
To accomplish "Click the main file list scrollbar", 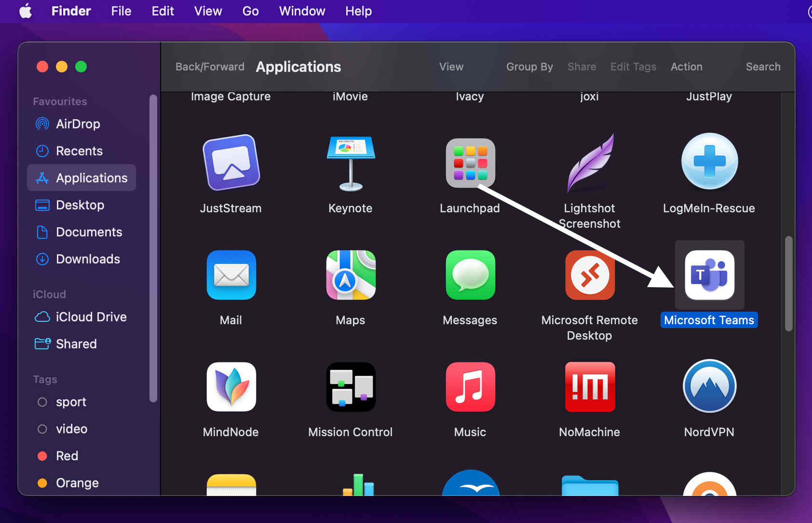I will coord(789,284).
